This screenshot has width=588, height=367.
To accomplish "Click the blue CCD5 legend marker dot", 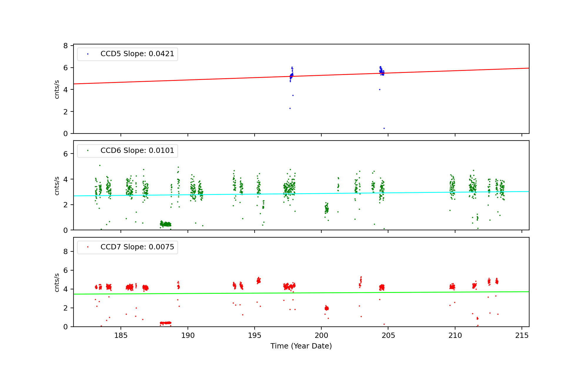I will pos(88,54).
